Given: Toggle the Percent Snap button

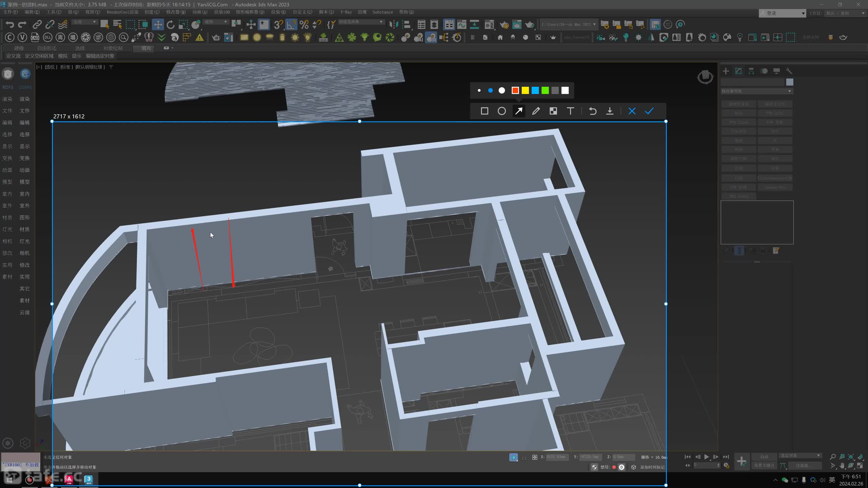Looking at the screenshot, I should [x=304, y=24].
